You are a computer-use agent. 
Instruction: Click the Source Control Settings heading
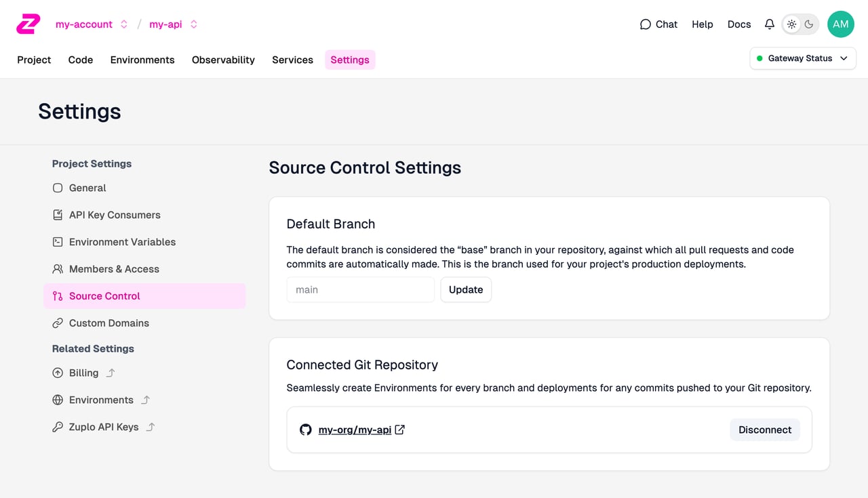click(x=365, y=168)
